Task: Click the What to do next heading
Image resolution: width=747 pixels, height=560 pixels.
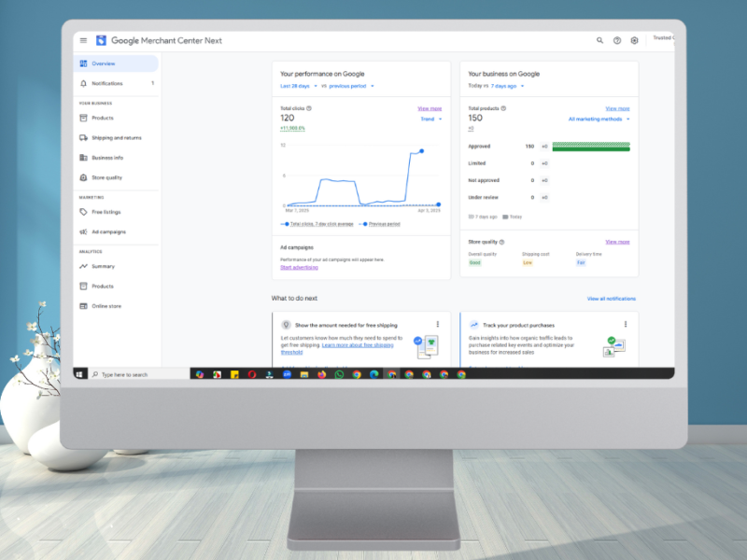Action: pyautogui.click(x=294, y=298)
